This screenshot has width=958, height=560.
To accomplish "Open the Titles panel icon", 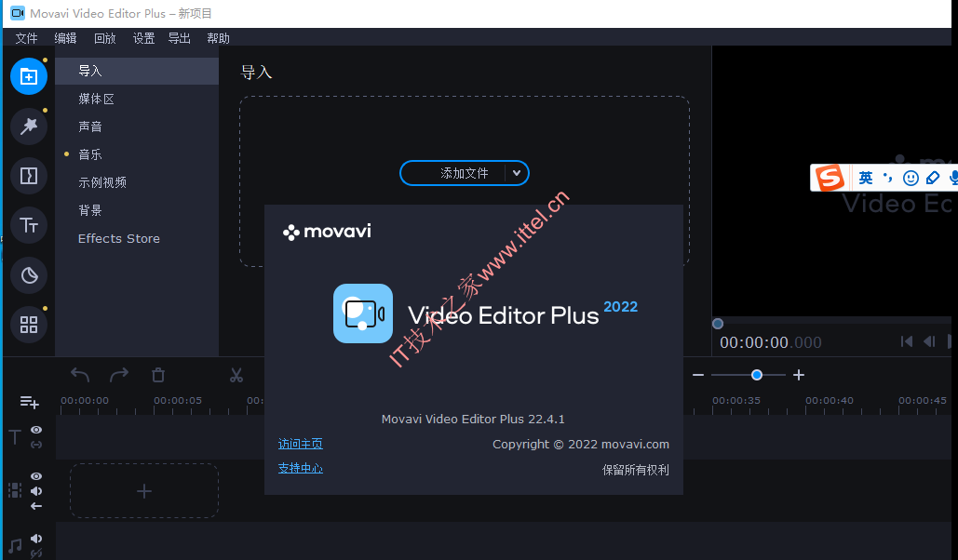I will pos(29,225).
